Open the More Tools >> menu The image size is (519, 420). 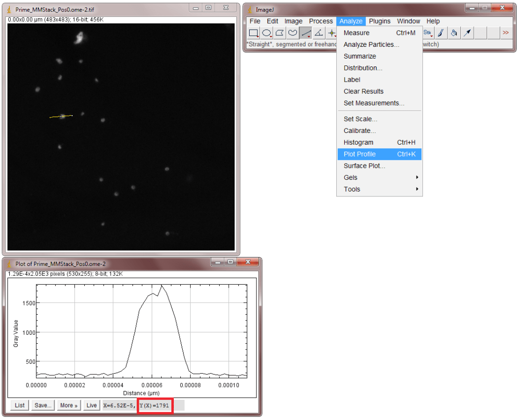tap(506, 33)
